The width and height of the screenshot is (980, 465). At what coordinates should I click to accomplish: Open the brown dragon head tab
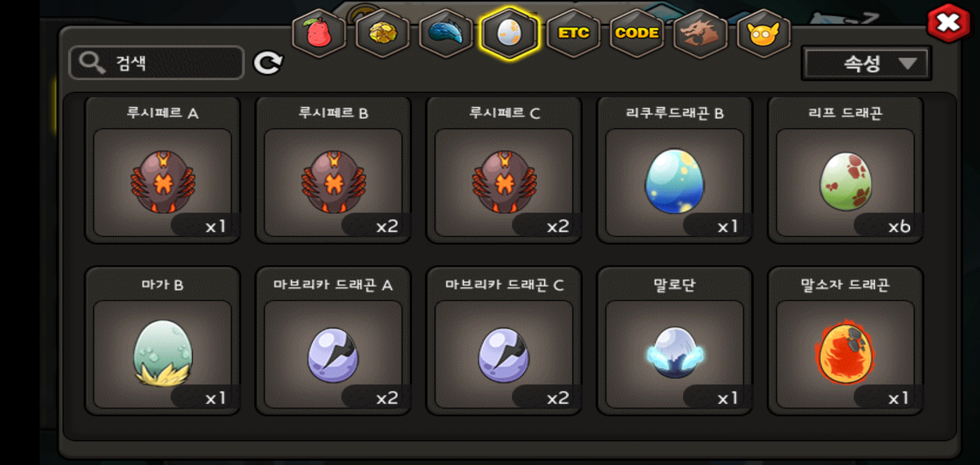(x=700, y=33)
